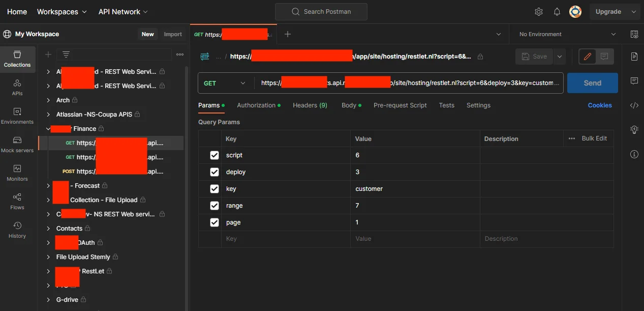This screenshot has height=311, width=644.
Task: Open the Documentation icon in right sidebar
Action: click(634, 56)
